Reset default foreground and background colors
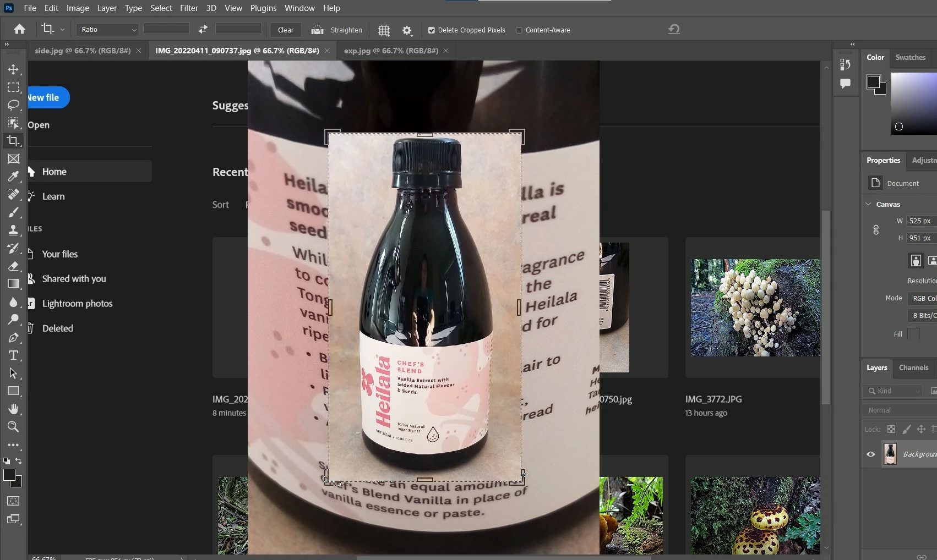The image size is (937, 560). (x=6, y=461)
